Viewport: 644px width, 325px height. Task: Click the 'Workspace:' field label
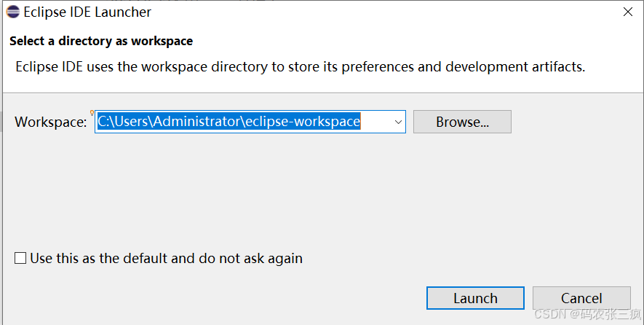pos(51,122)
